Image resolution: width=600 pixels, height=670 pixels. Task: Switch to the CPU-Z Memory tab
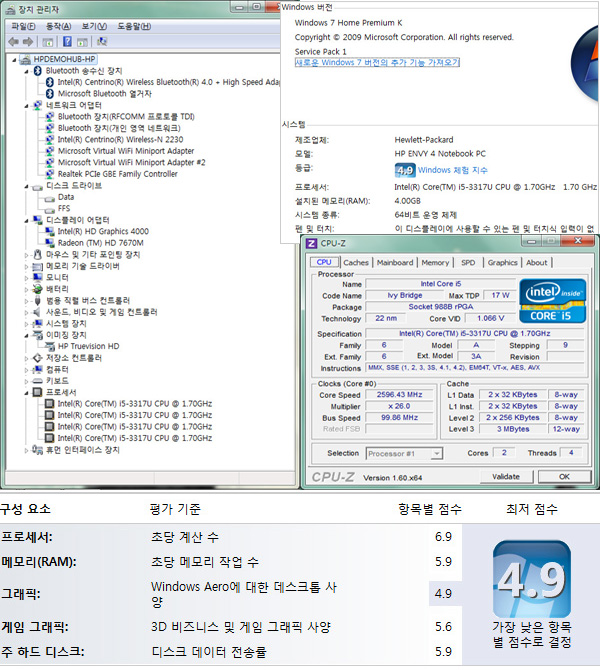pos(435,263)
